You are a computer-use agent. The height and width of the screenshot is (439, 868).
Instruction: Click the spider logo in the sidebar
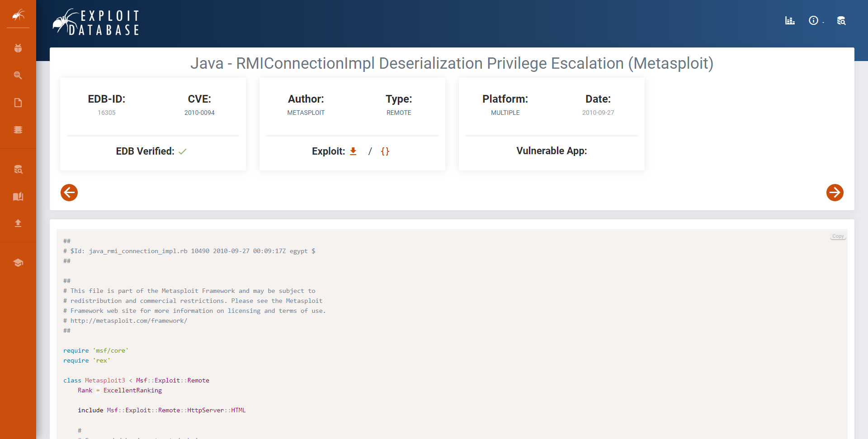click(x=18, y=15)
